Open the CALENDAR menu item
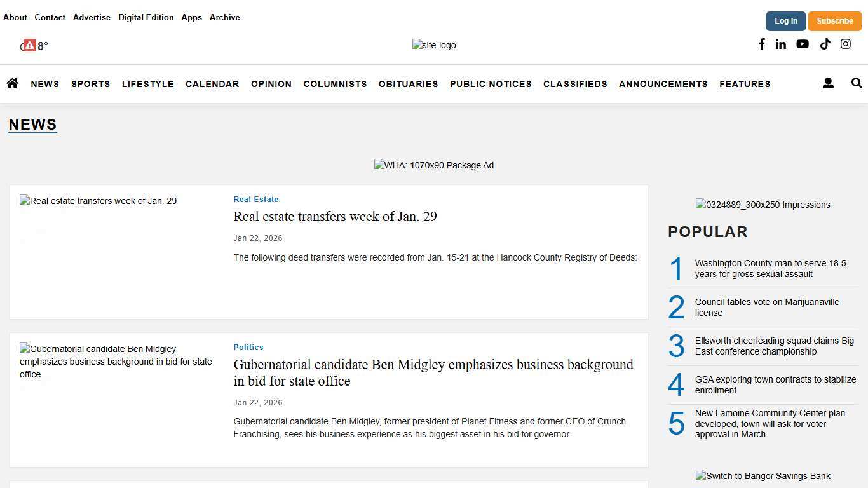The width and height of the screenshot is (868, 488). (x=212, y=84)
